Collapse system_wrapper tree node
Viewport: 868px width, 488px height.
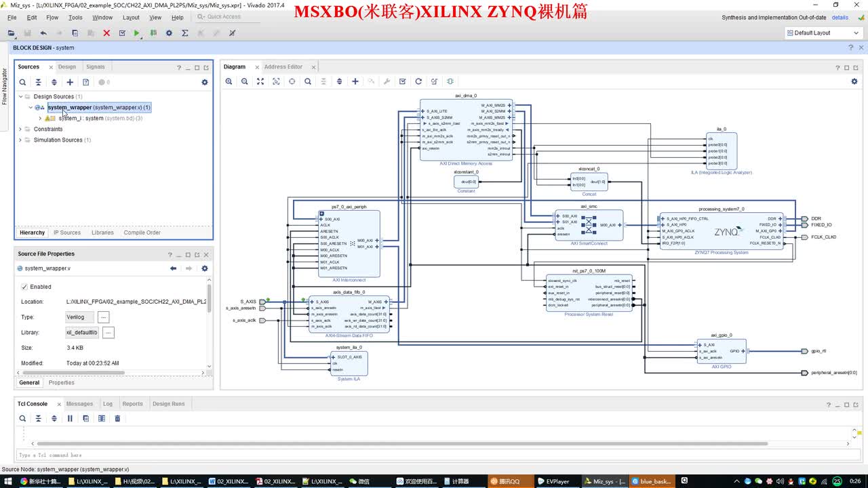(31, 107)
